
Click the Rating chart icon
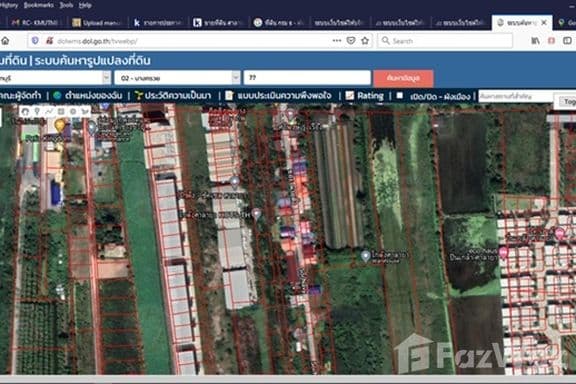click(349, 96)
